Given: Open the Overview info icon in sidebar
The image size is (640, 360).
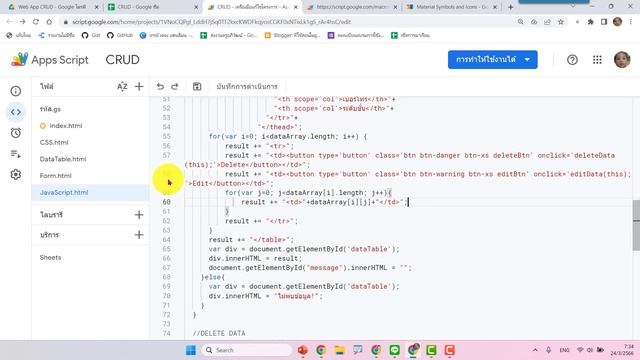Looking at the screenshot, I should point(16,91).
